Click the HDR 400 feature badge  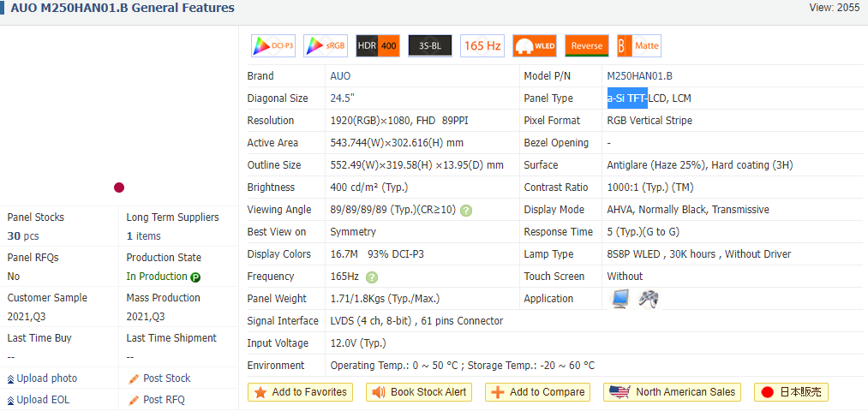tap(378, 46)
